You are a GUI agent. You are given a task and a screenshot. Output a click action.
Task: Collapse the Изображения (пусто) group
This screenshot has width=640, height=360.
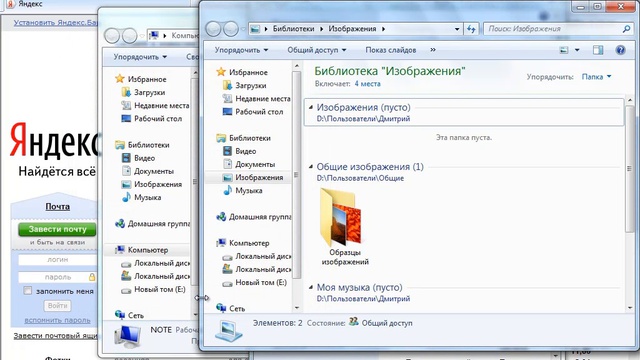pyautogui.click(x=311, y=107)
